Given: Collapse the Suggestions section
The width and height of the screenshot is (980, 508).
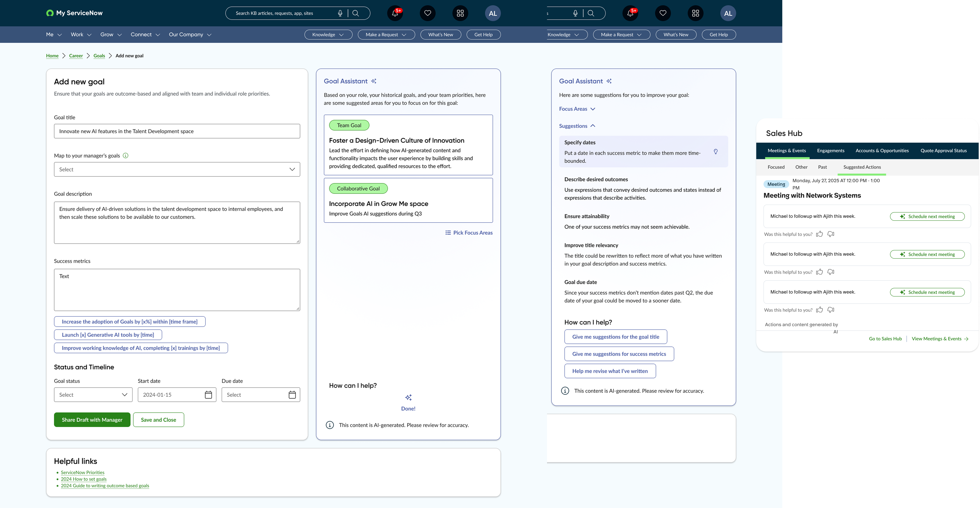Looking at the screenshot, I should click(577, 126).
